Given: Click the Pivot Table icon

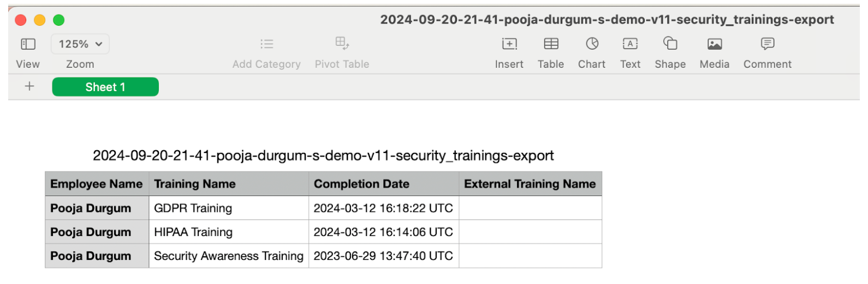Looking at the screenshot, I should click(x=342, y=43).
